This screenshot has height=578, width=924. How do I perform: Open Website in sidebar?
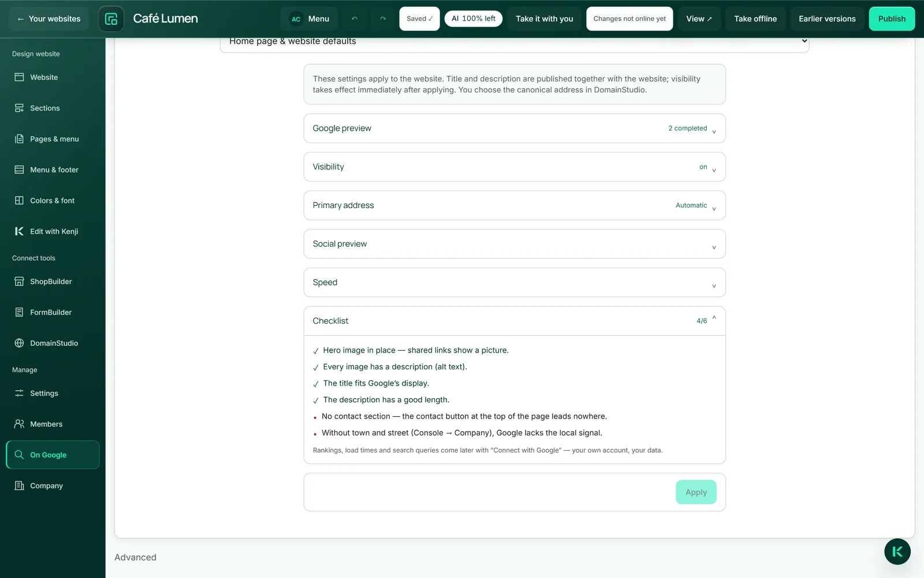point(53,77)
